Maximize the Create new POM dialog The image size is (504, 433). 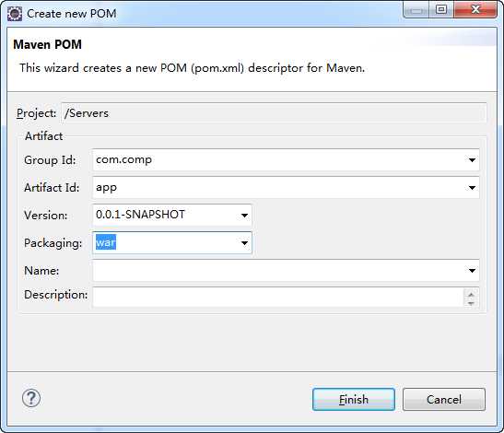(441, 9)
